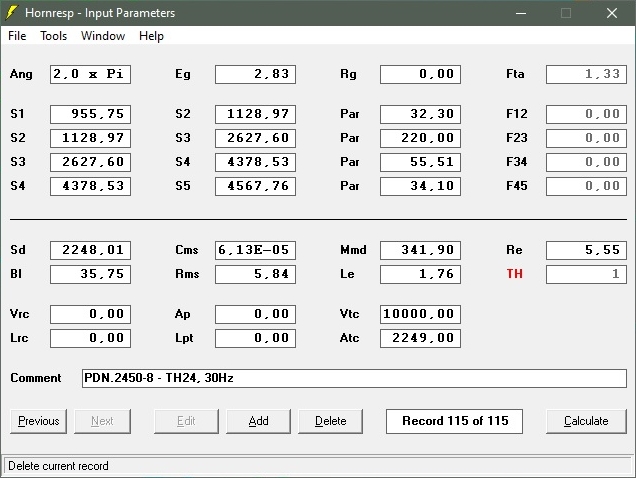Click the Add record button
Screen dimensions: 636x478
(x=258, y=421)
